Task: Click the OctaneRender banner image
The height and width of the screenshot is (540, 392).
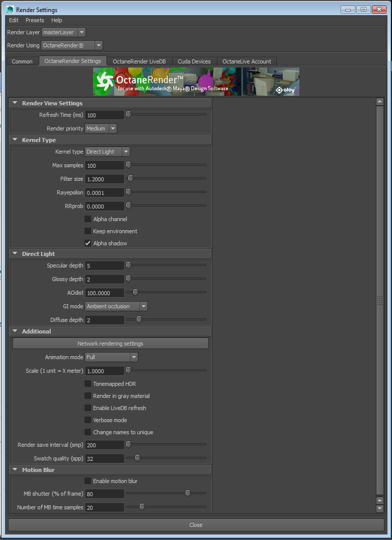Action: coord(196,82)
